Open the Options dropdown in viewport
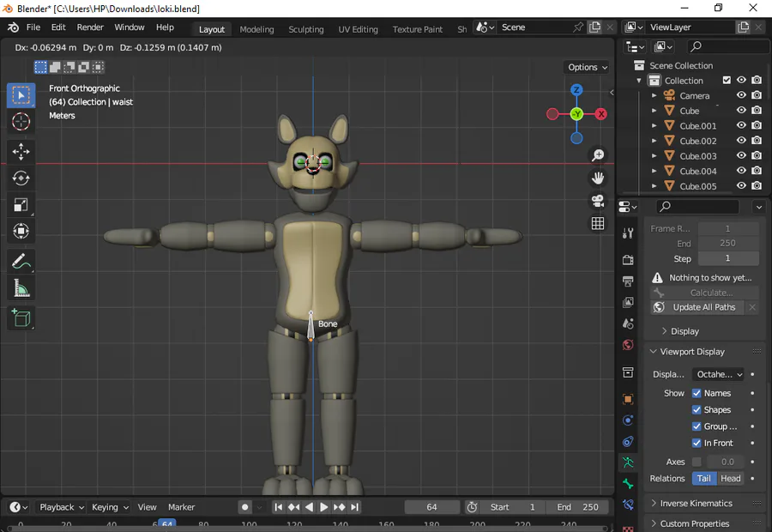Viewport: 772px width, 532px height. coord(587,68)
